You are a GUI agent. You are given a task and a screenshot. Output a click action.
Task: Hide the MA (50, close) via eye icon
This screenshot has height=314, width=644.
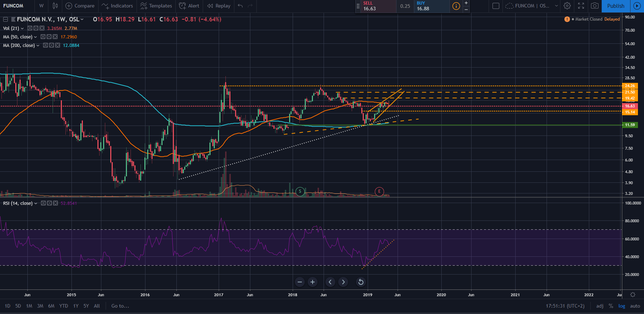(x=43, y=37)
